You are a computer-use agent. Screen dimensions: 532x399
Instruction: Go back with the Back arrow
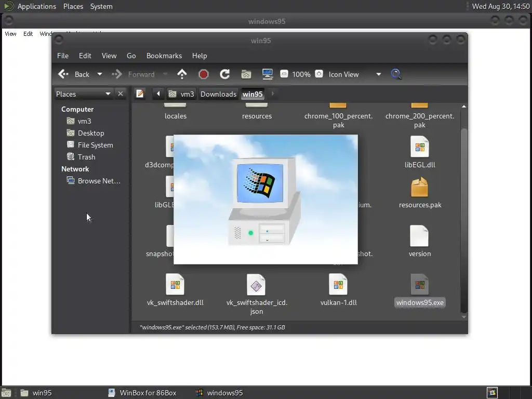click(x=74, y=74)
